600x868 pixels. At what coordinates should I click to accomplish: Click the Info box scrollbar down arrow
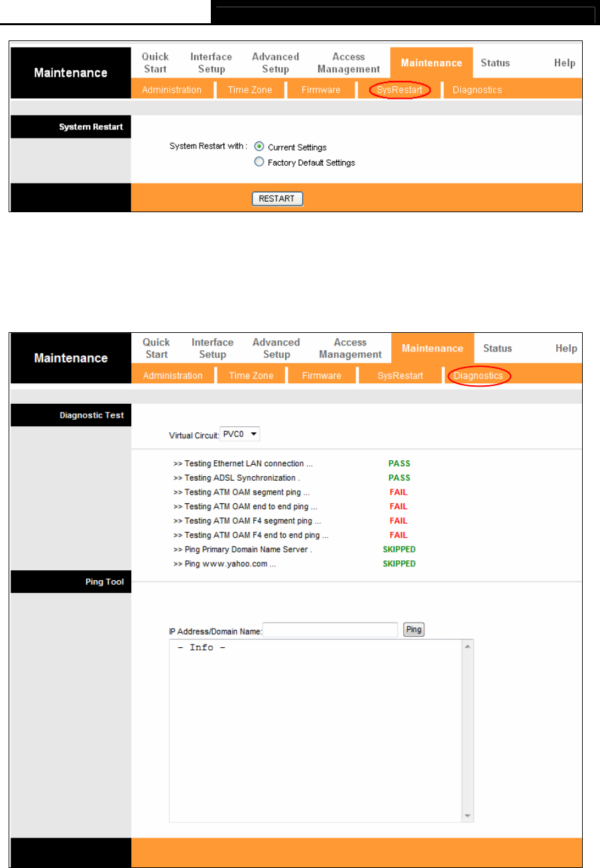467,816
